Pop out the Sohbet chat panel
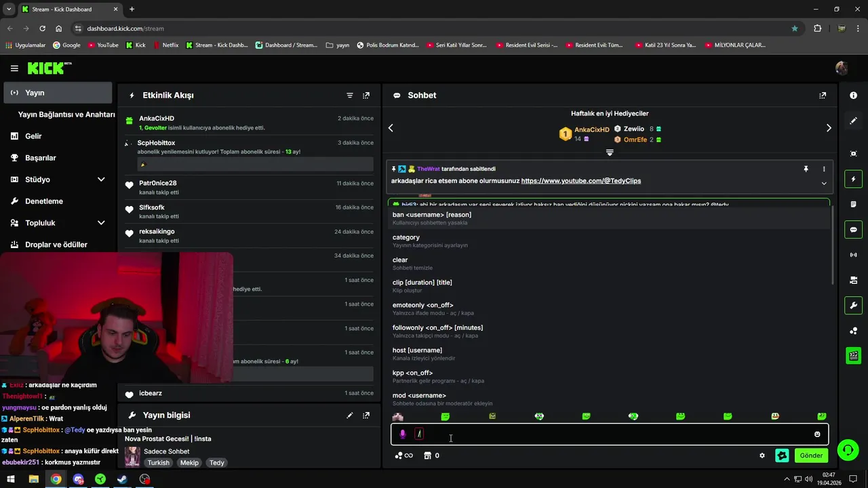The image size is (868, 488). pyautogui.click(x=823, y=96)
